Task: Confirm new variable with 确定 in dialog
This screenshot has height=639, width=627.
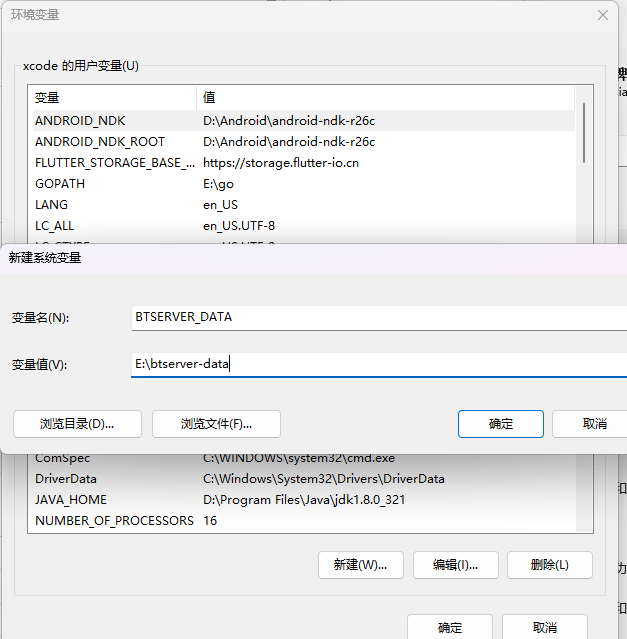Action: click(501, 424)
